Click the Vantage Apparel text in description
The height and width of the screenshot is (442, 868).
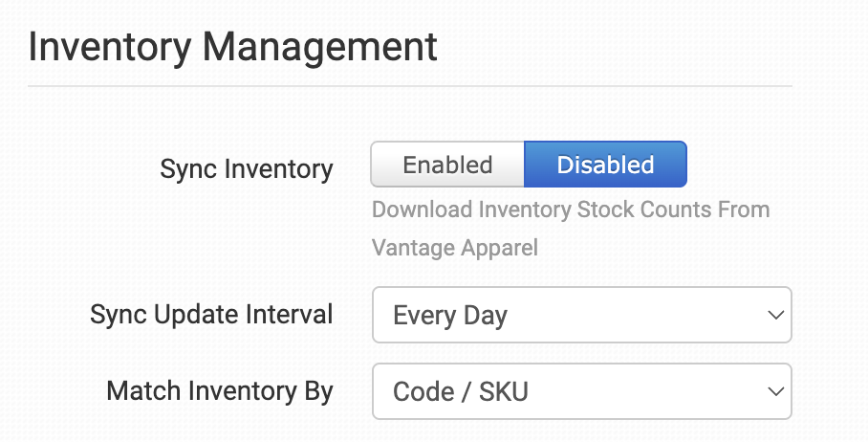(x=455, y=248)
